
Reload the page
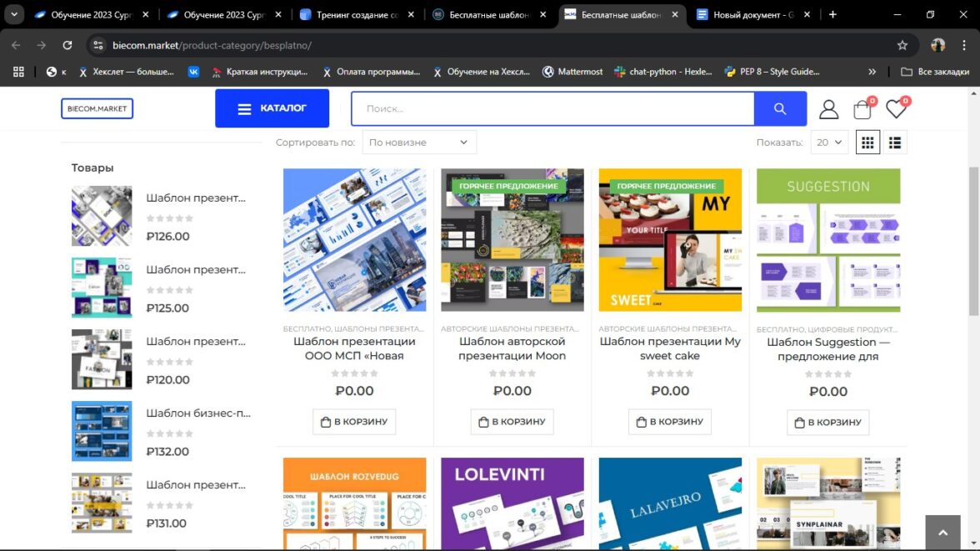coord(67,45)
